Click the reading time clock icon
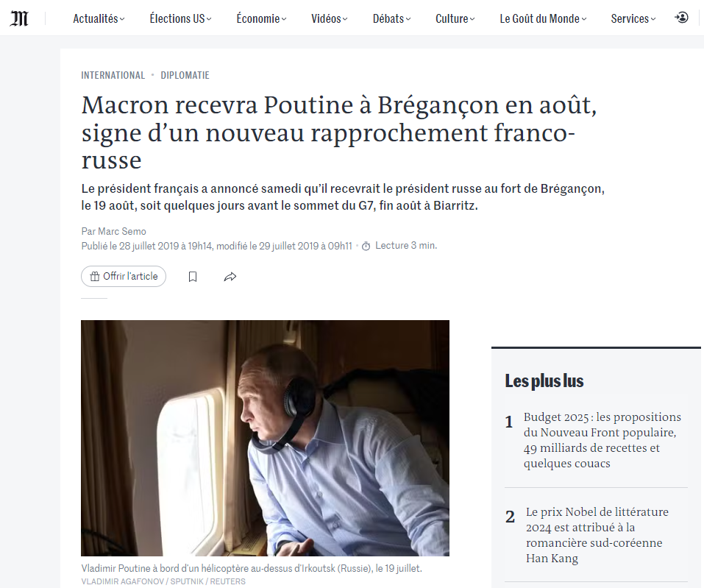This screenshot has width=704, height=588. click(x=366, y=246)
